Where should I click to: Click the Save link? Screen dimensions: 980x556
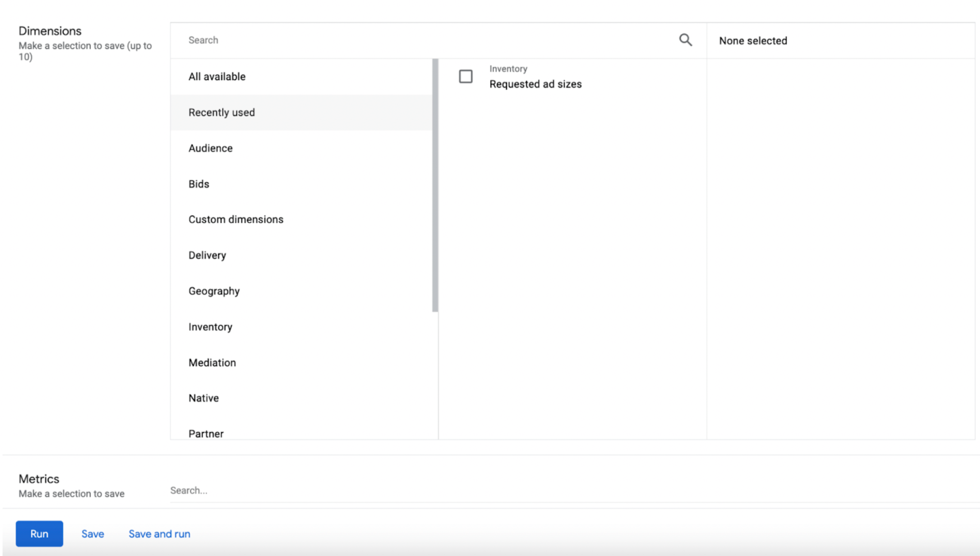pyautogui.click(x=92, y=534)
